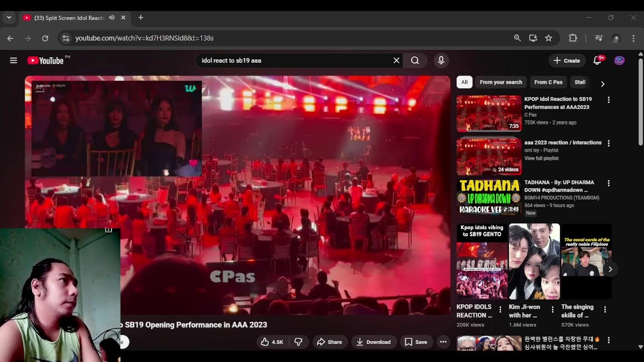Open the 24 videos playlist thumbnail
This screenshot has width=644, height=362.
coord(489,156)
